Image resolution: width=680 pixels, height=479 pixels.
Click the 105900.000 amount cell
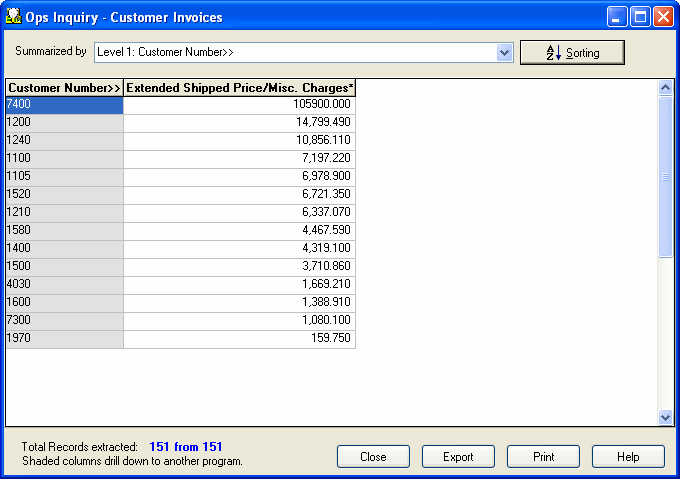240,105
